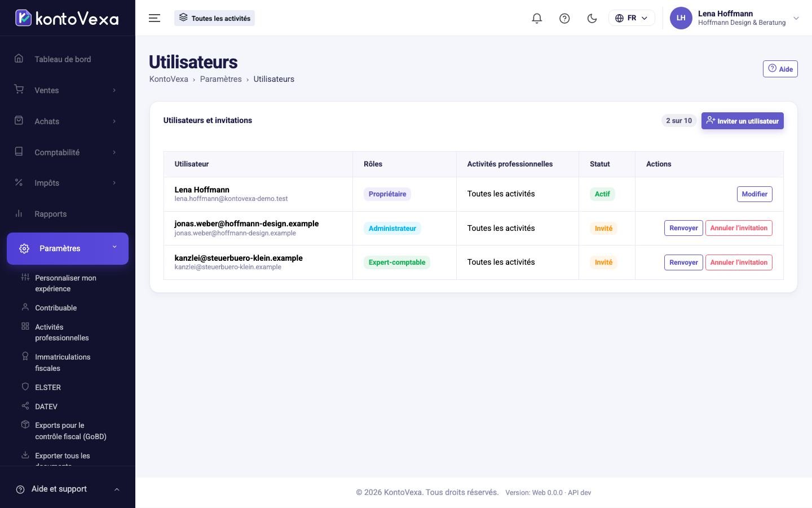Open the FR language dropdown
Viewport: 812px width, 508px height.
(632, 18)
